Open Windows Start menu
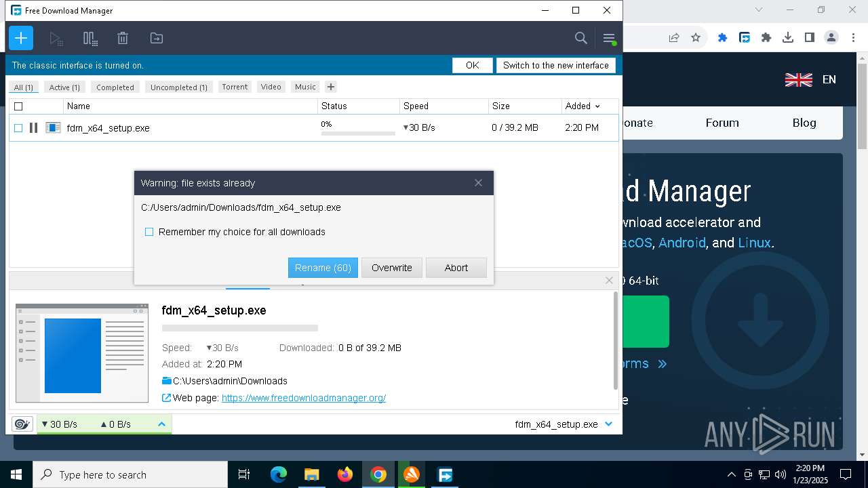 click(16, 474)
